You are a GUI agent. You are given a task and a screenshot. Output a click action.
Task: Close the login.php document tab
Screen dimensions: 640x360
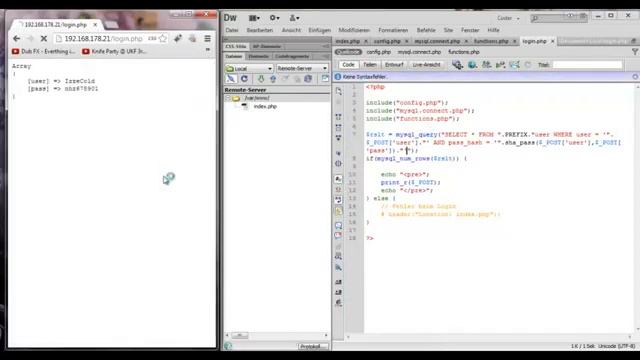click(553, 41)
